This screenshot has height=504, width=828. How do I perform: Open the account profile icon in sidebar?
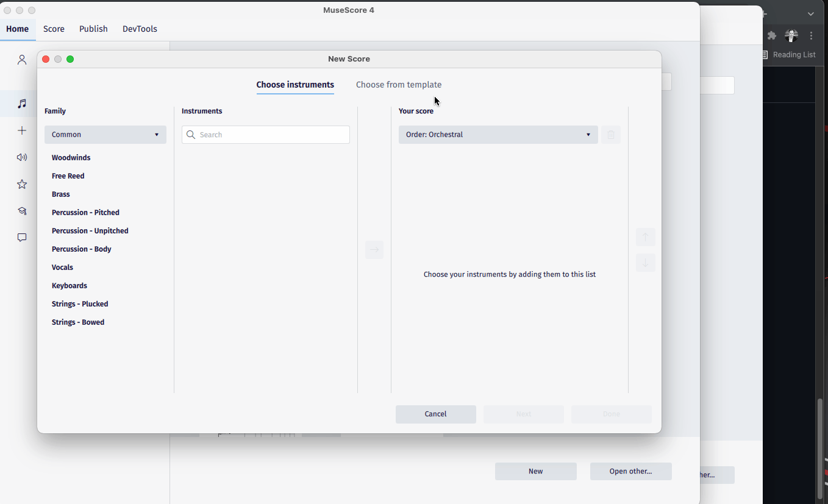coord(22,59)
